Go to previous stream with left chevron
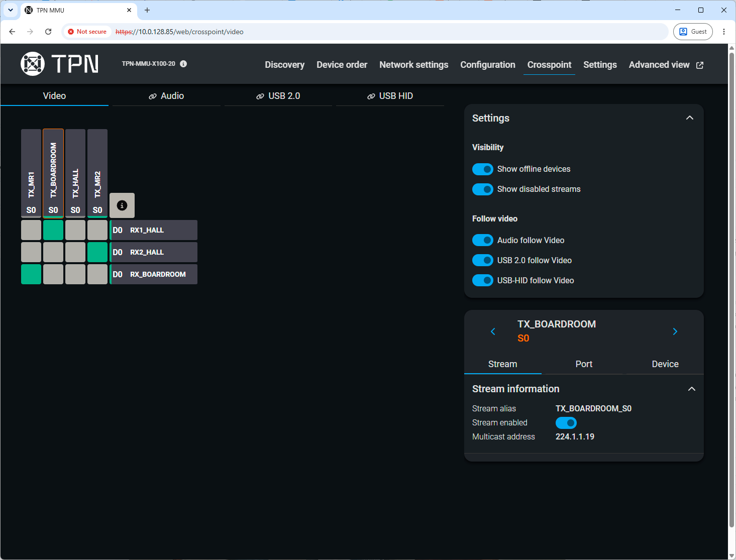The image size is (736, 560). tap(493, 331)
